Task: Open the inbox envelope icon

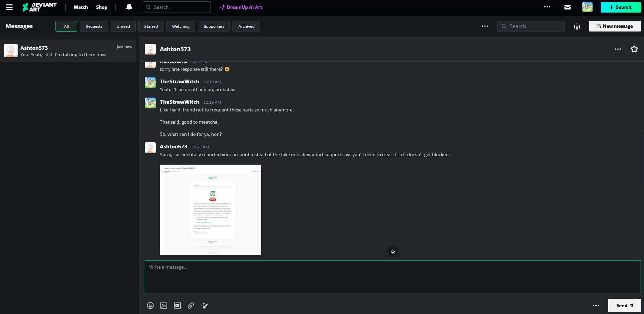Action: click(568, 7)
